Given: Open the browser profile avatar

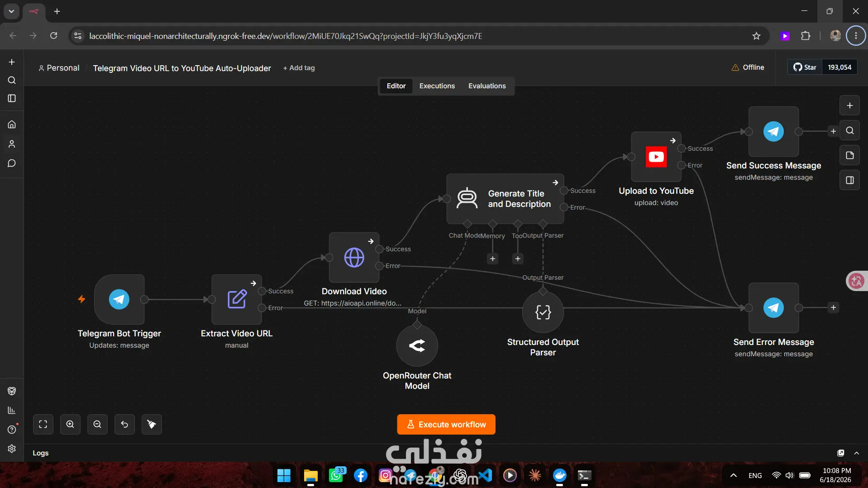Looking at the screenshot, I should (835, 36).
